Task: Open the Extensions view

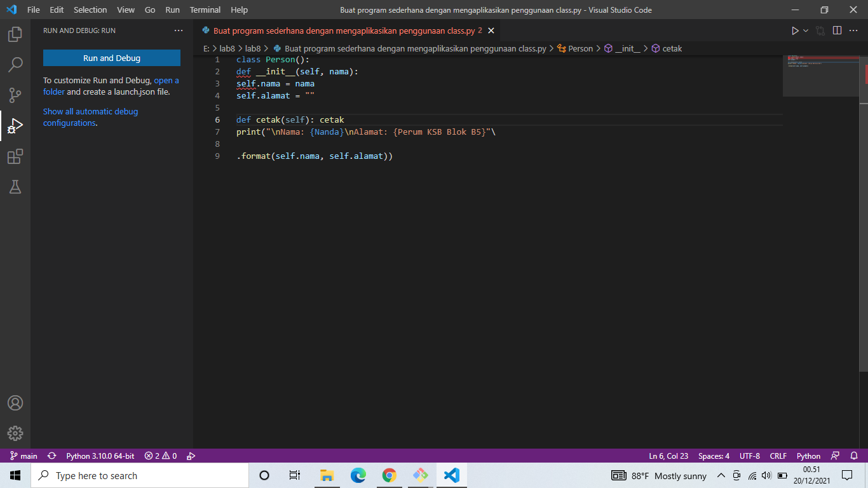Action: pyautogui.click(x=15, y=157)
